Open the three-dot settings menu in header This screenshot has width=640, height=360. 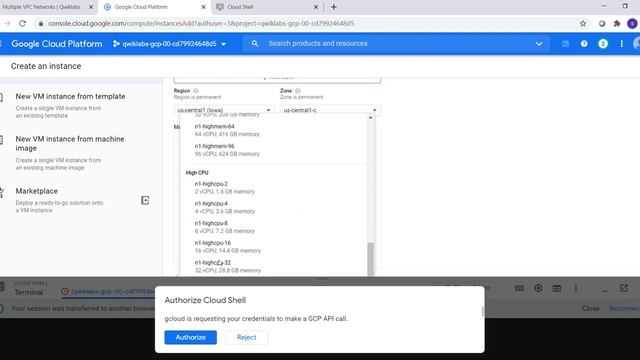pyautogui.click(x=622, y=44)
